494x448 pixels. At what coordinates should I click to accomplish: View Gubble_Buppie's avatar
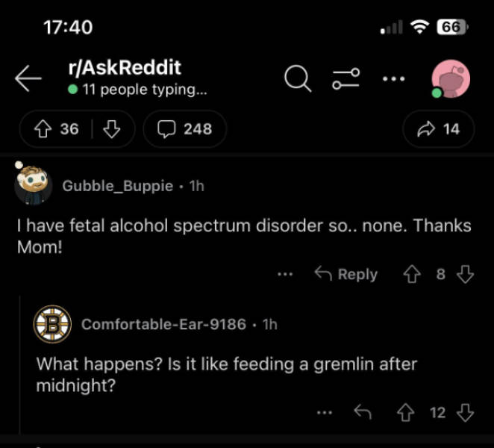[34, 185]
